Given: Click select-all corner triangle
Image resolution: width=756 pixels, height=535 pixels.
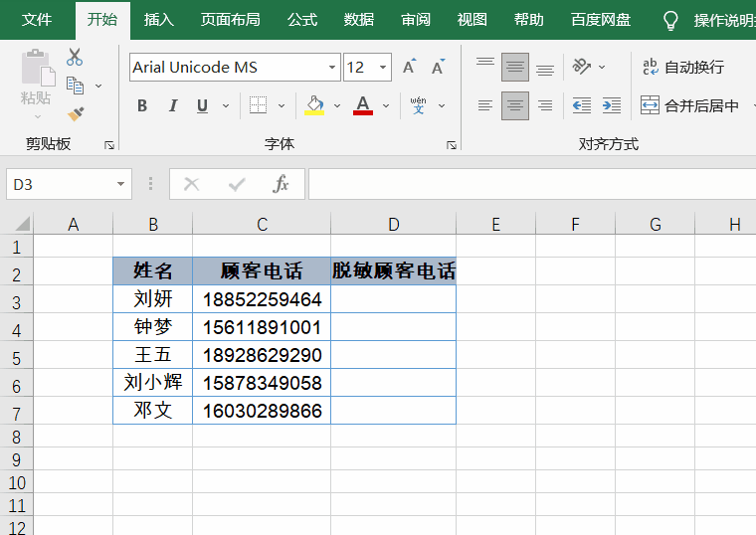Looking at the screenshot, I should [22, 224].
